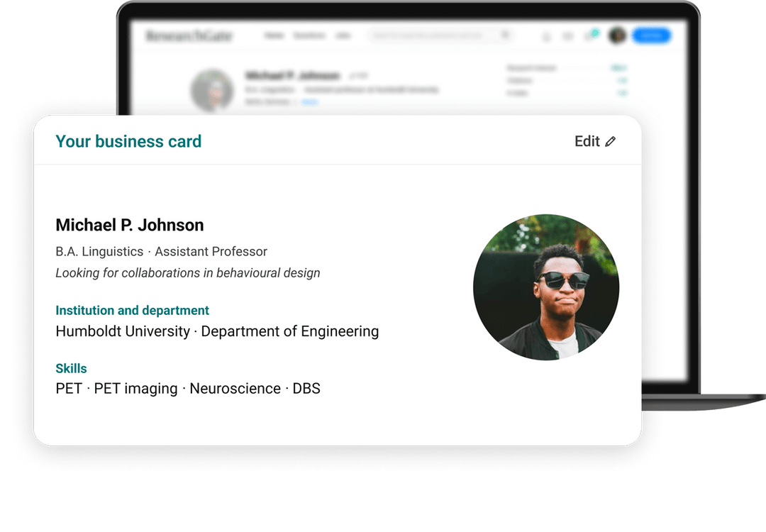This screenshot has height=532, width=766.
Task: Click the PET imaging skill
Action: (x=137, y=388)
